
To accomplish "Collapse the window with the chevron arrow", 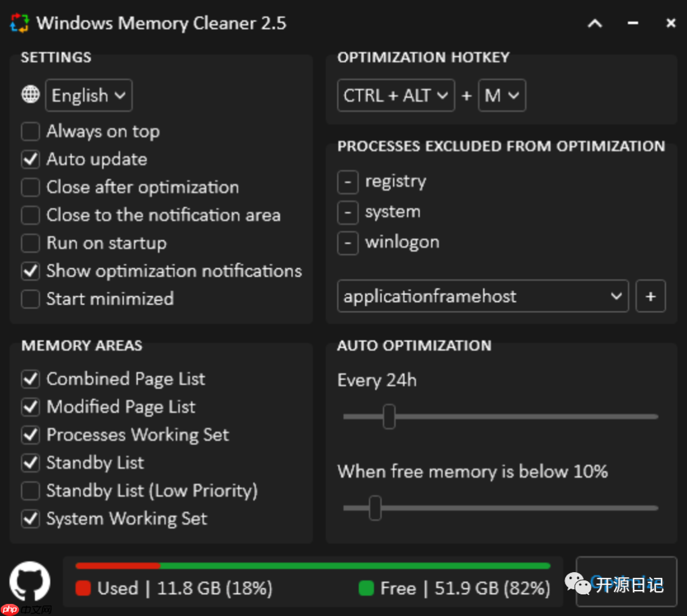I will pyautogui.click(x=594, y=23).
